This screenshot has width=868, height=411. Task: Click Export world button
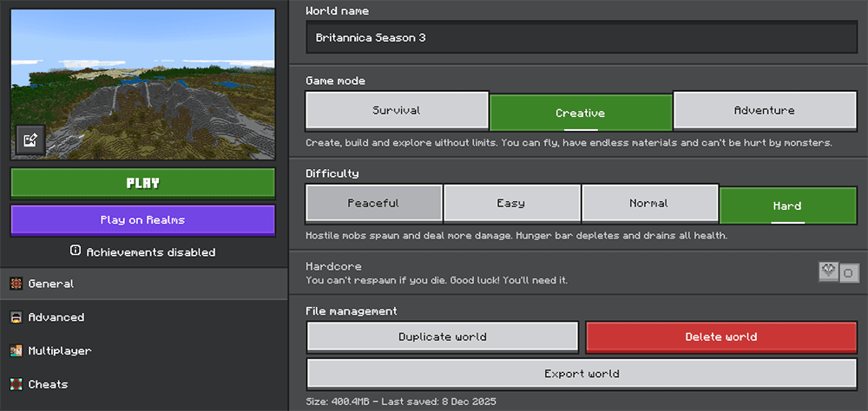point(582,374)
